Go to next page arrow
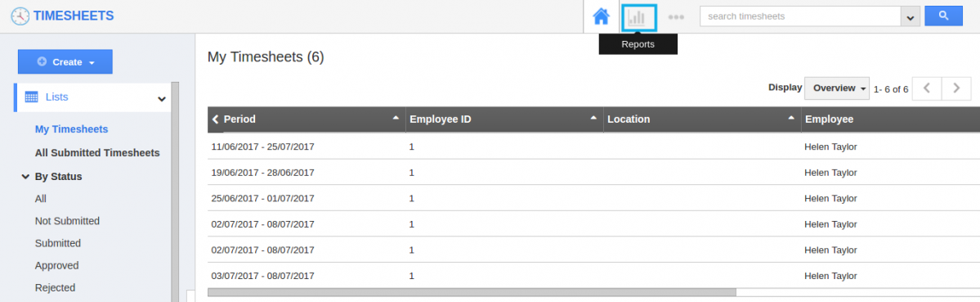This screenshot has width=980, height=302. point(956,88)
